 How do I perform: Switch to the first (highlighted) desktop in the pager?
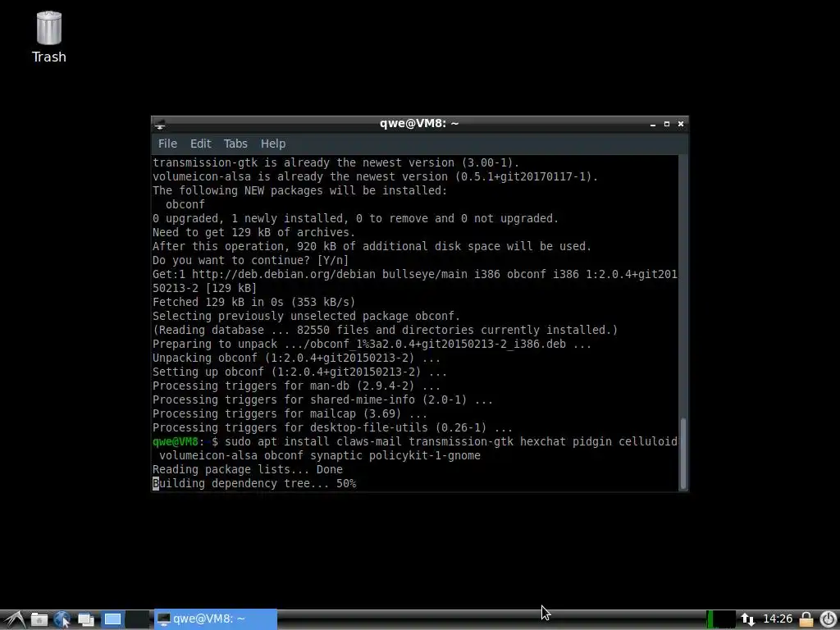(x=112, y=619)
